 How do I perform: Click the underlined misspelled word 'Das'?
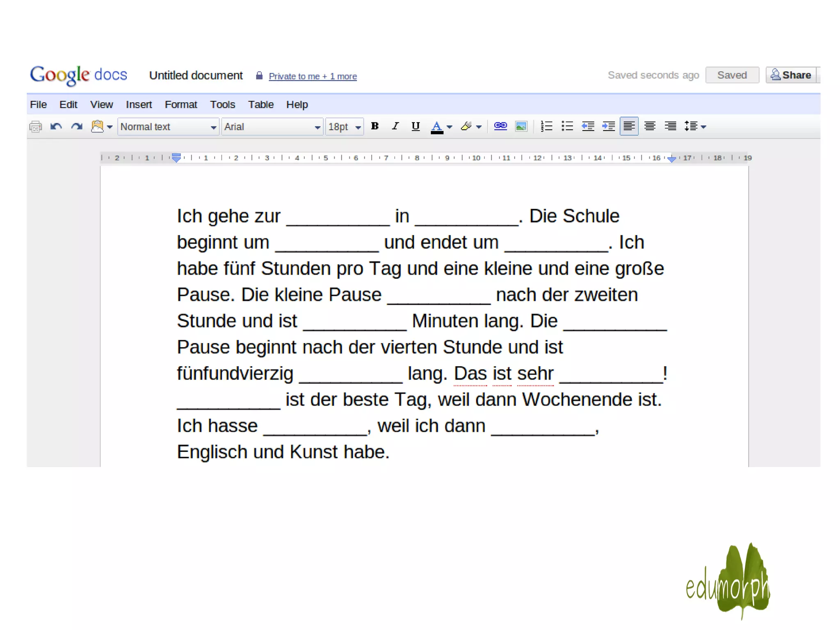[x=470, y=374]
